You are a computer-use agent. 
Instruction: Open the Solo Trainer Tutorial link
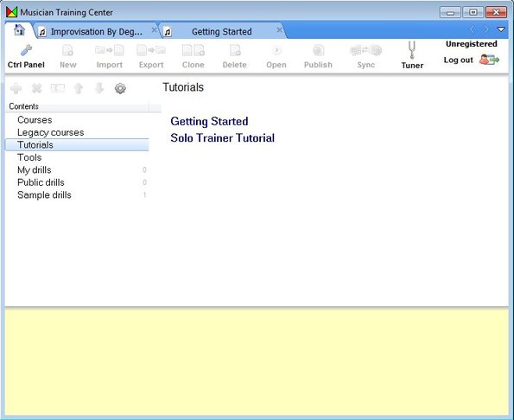point(223,138)
